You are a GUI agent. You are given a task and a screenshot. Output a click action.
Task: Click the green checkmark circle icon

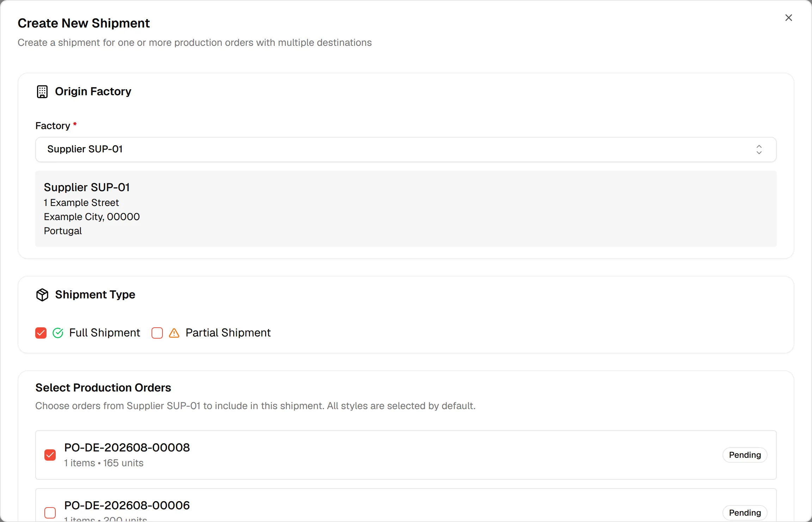[58, 333]
